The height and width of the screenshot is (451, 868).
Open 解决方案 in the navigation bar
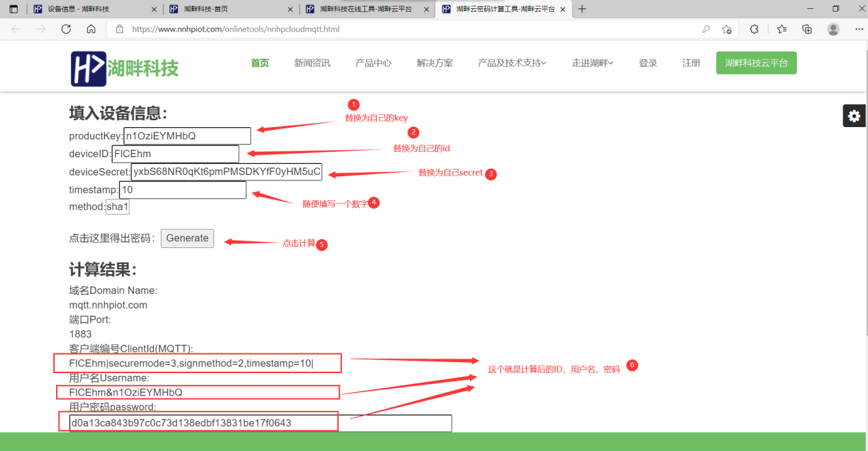[435, 63]
